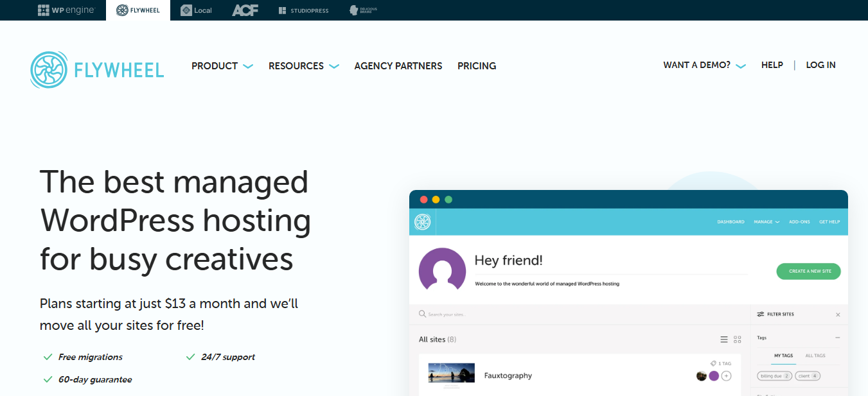Collapse the Tags section
868x396 pixels.
[x=838, y=338]
